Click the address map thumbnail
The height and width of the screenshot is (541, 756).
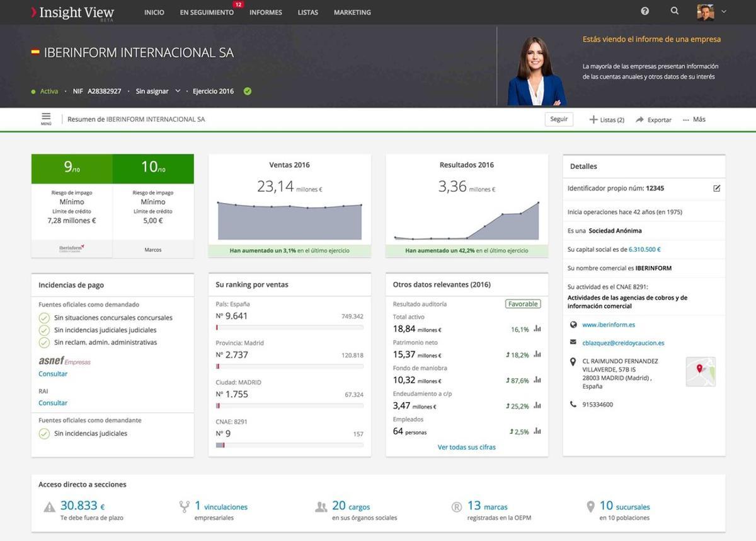[701, 371]
